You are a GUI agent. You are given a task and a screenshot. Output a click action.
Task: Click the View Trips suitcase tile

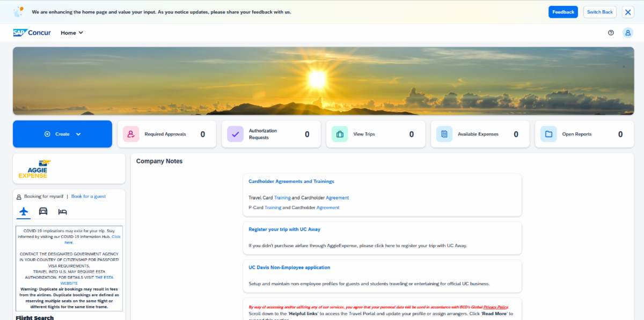[x=375, y=134]
